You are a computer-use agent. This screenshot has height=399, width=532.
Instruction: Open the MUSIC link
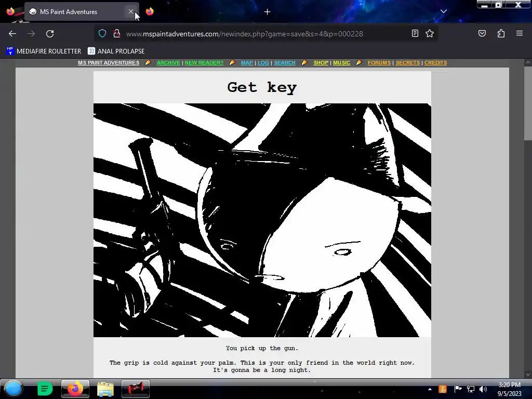[x=341, y=63]
